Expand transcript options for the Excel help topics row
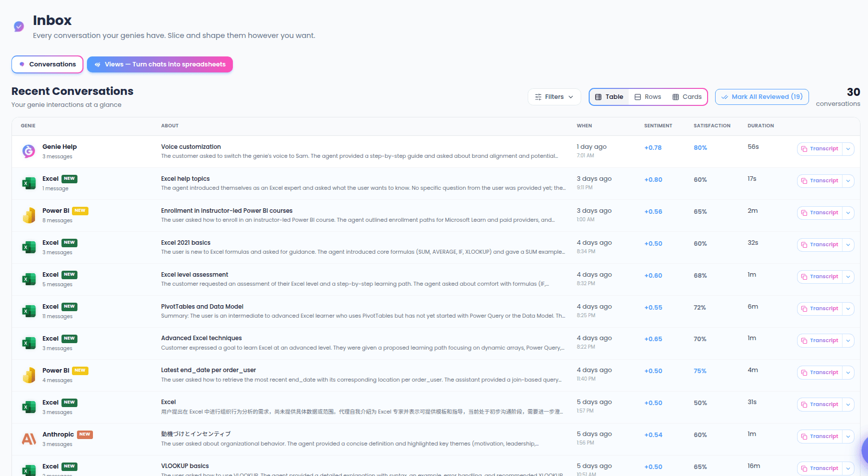 coord(848,181)
